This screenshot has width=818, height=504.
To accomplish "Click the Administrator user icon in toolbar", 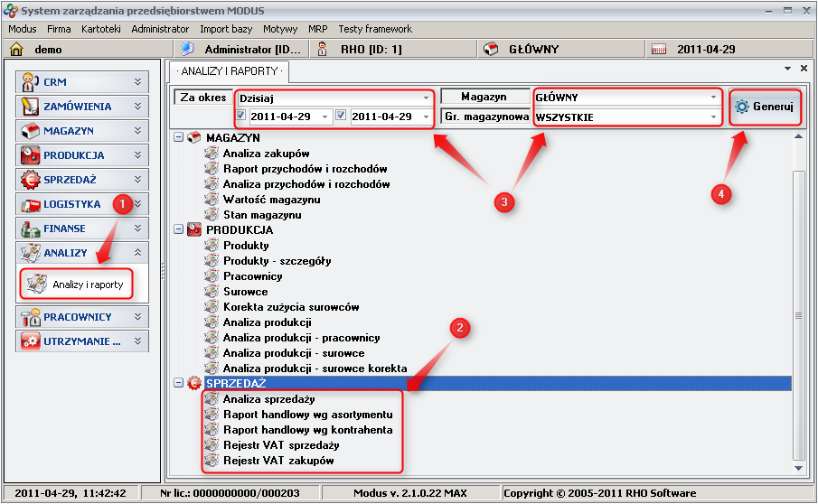I will tap(187, 49).
